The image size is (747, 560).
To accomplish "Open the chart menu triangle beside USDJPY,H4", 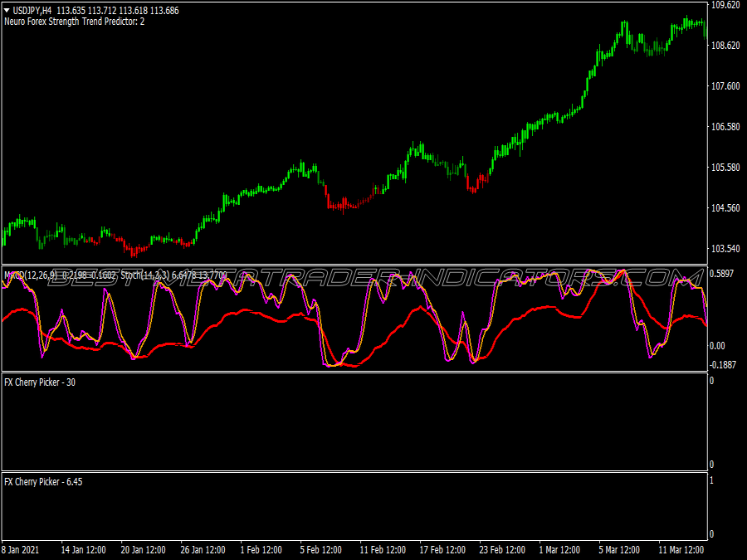I will 7,10.
